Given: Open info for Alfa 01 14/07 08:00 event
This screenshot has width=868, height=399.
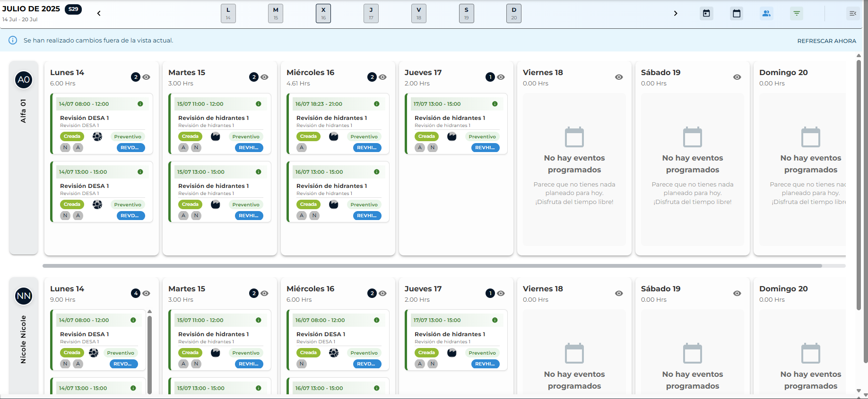Looking at the screenshot, I should coord(140,104).
